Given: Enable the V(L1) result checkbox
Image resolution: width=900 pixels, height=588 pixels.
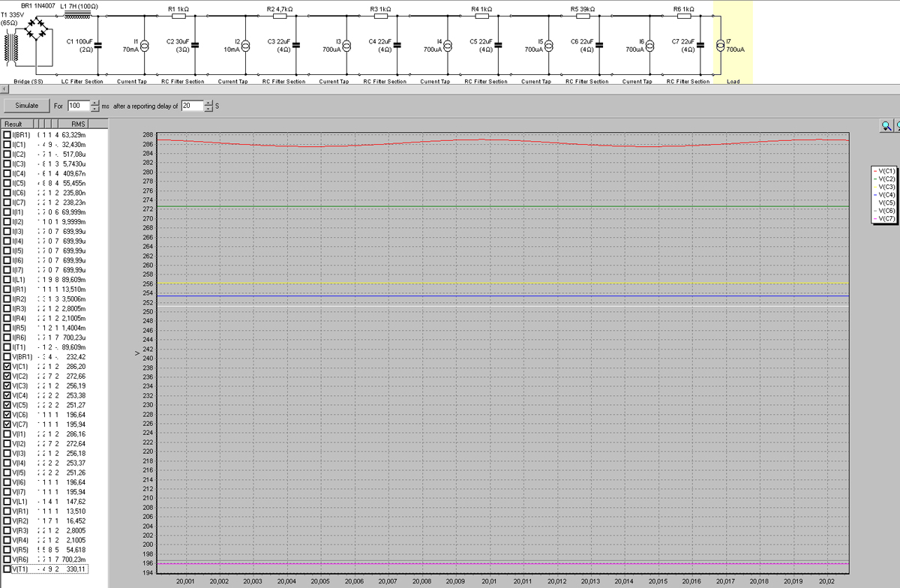Looking at the screenshot, I should tap(7, 502).
